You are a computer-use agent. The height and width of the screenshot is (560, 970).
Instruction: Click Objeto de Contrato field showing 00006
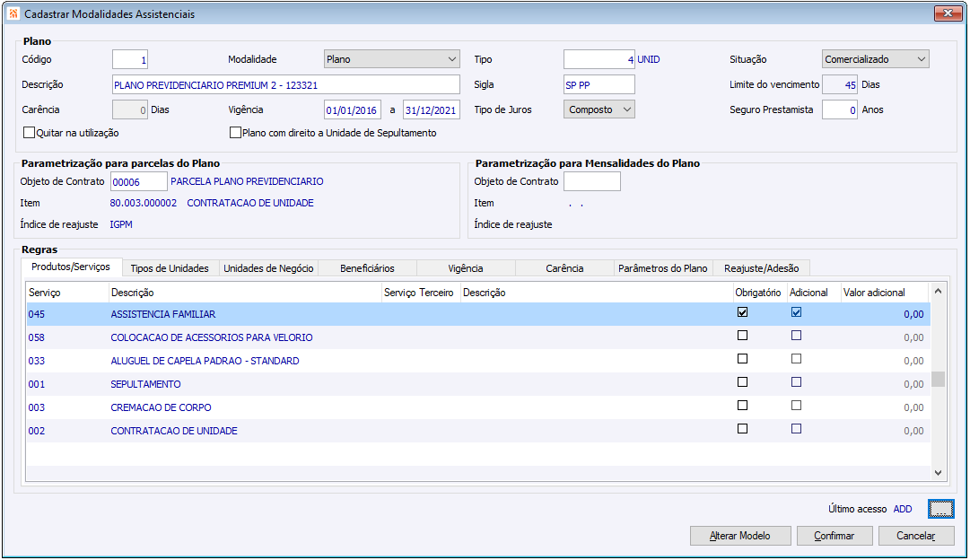[x=138, y=182]
